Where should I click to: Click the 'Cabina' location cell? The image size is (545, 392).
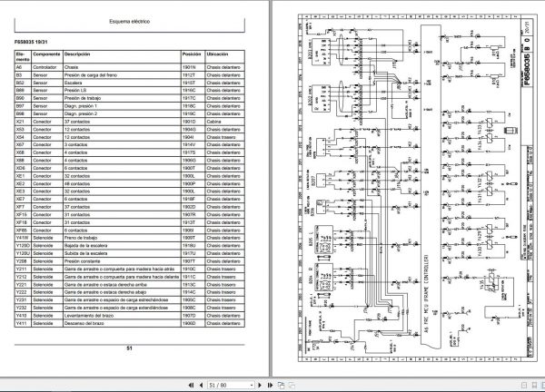tap(224, 122)
